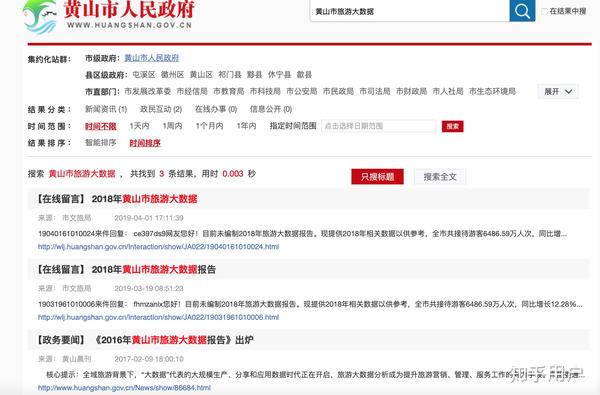Select the 黟县 county
The image size is (600, 395).
point(254,75)
